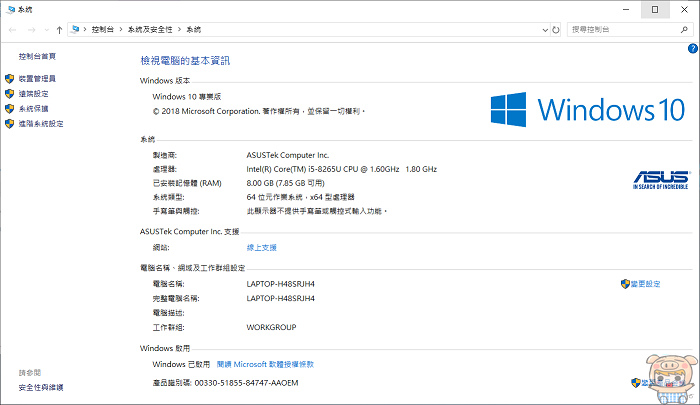The height and width of the screenshot is (405, 700).
Task: Select 控制台 in the breadcrumb path
Action: click(102, 30)
